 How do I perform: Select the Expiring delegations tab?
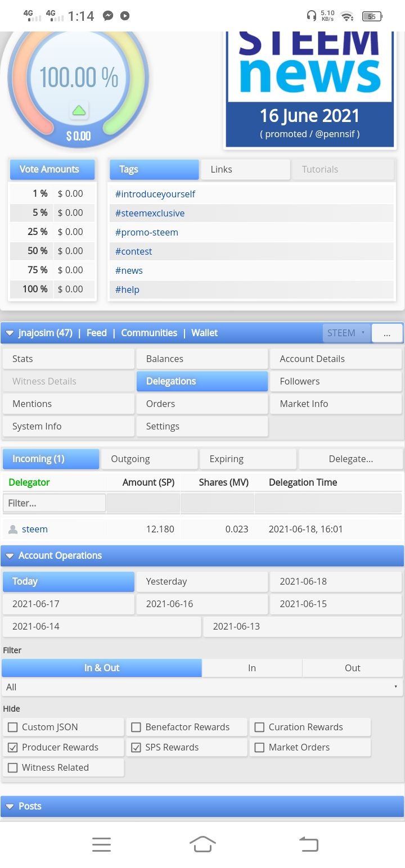[x=247, y=459]
